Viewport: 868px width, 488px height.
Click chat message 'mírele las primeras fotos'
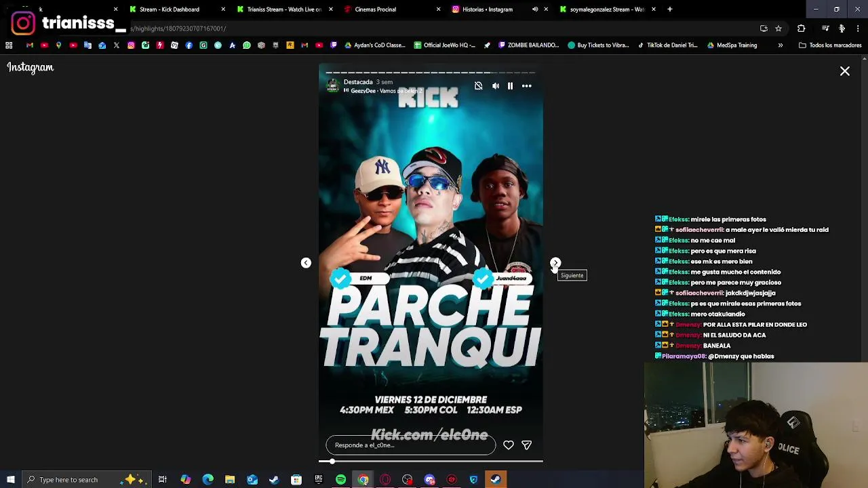click(728, 220)
